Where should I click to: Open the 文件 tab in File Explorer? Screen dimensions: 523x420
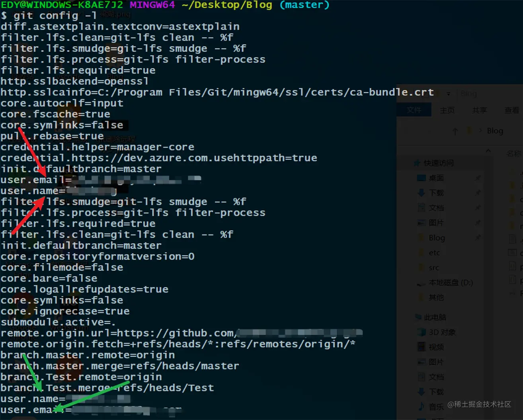coord(414,110)
